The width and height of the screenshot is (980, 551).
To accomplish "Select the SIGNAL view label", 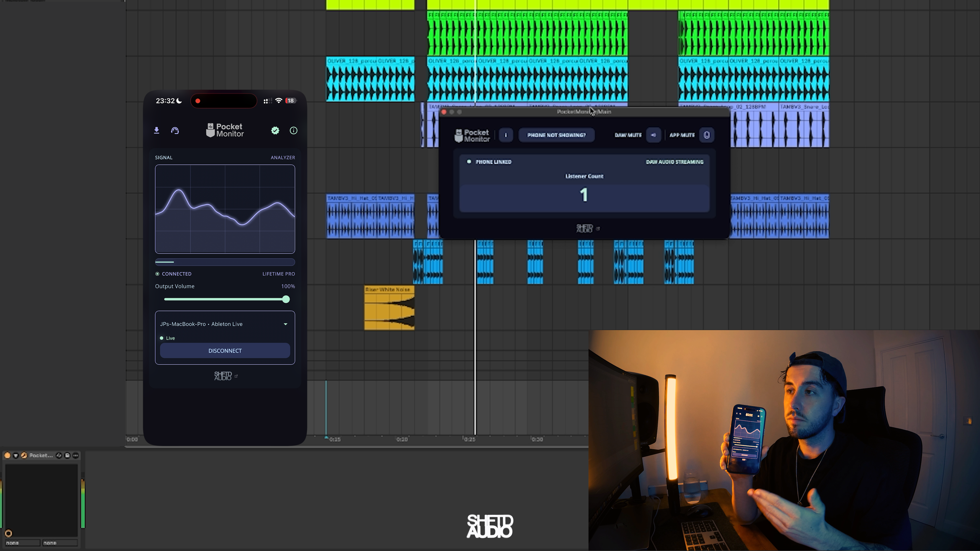I will (x=164, y=157).
